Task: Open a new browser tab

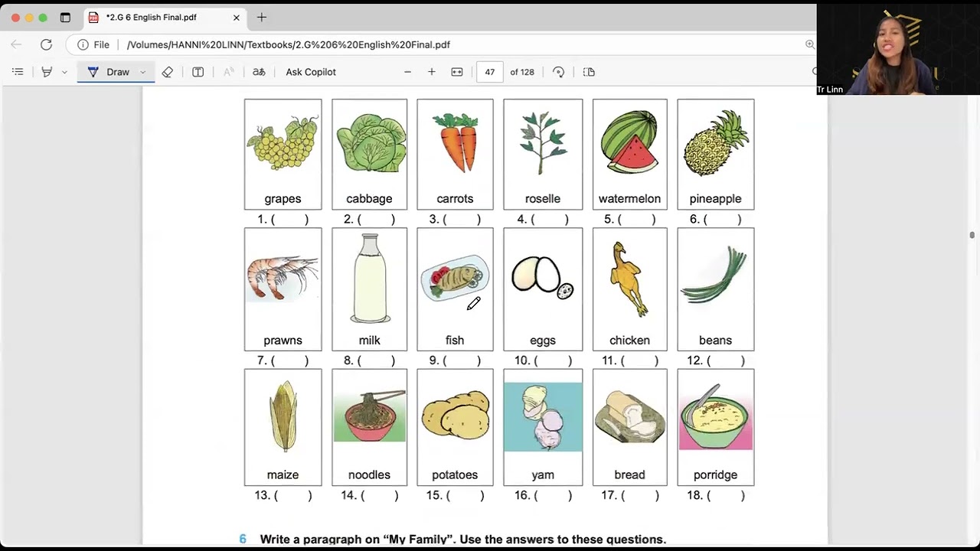Action: pyautogui.click(x=262, y=17)
